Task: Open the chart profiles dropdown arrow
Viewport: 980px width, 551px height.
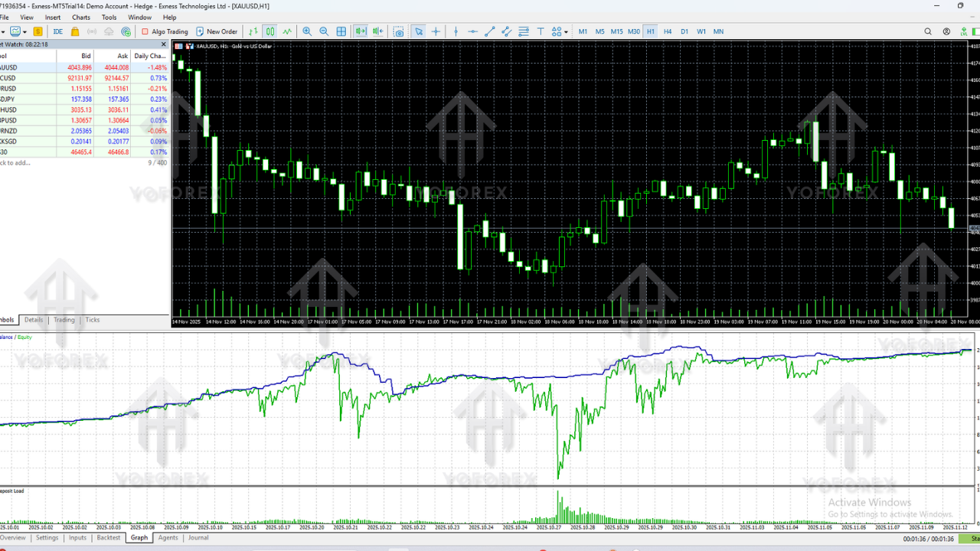Action: coord(24,31)
